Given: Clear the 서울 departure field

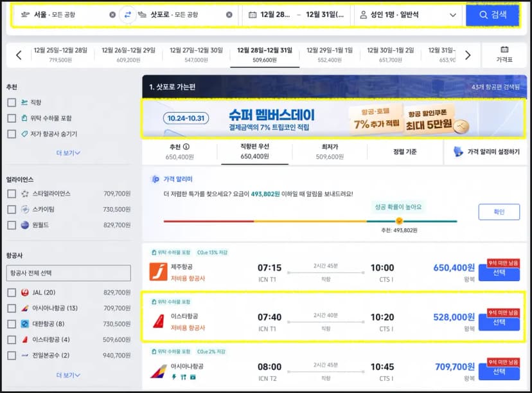Looking at the screenshot, I should pos(112,15).
